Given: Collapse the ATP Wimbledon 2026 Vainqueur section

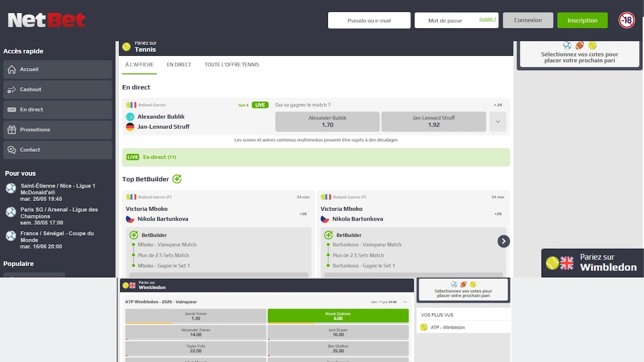Looking at the screenshot, I should [405, 302].
